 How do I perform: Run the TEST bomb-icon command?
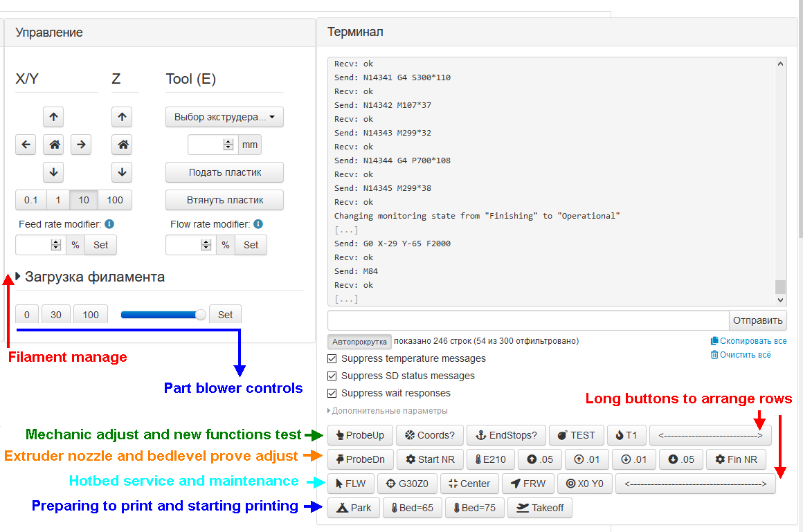pyautogui.click(x=577, y=435)
